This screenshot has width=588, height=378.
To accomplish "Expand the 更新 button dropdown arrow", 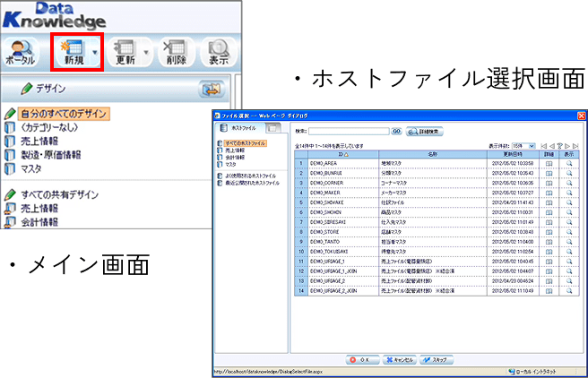I will [x=146, y=53].
